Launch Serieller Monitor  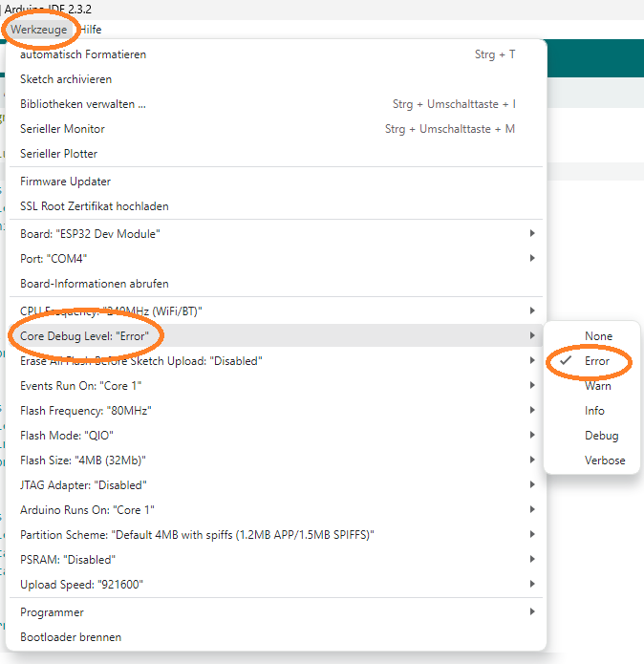pyautogui.click(x=275, y=129)
